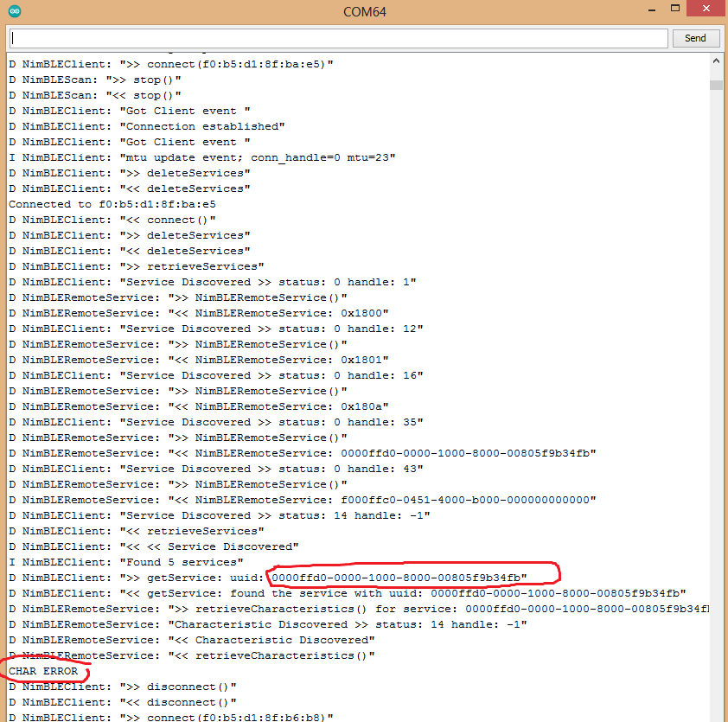Click 'Characteristic Discovered >> status: 14' line
The width and height of the screenshot is (728, 722).
pos(268,624)
